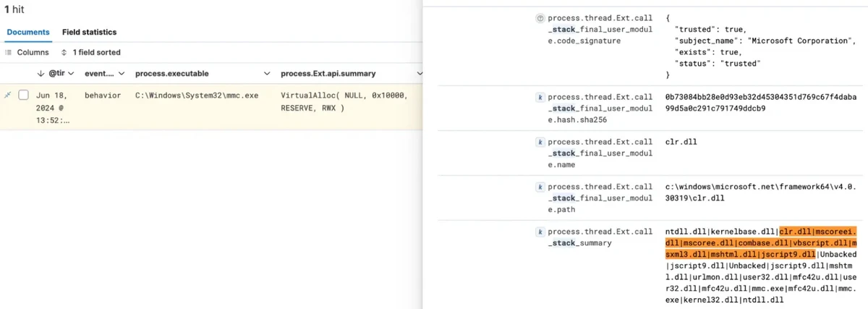
Task: Expand the process.executable column options chevron
Action: click(267, 74)
